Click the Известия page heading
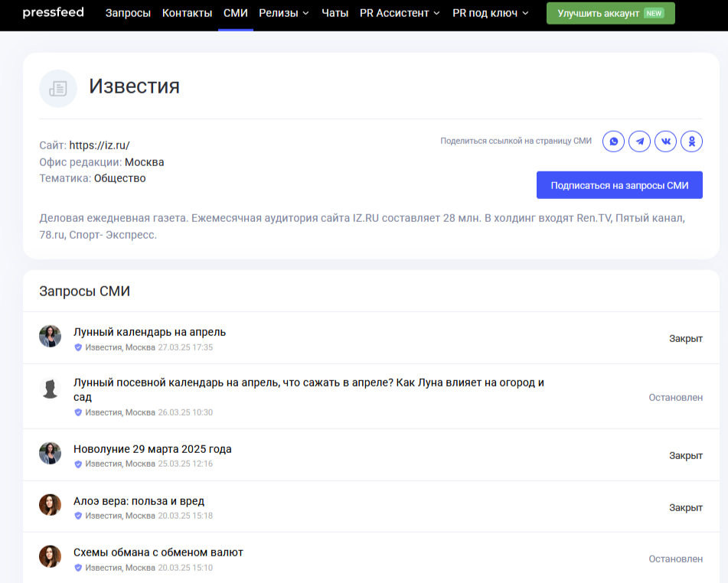The width and height of the screenshot is (728, 583). click(134, 86)
